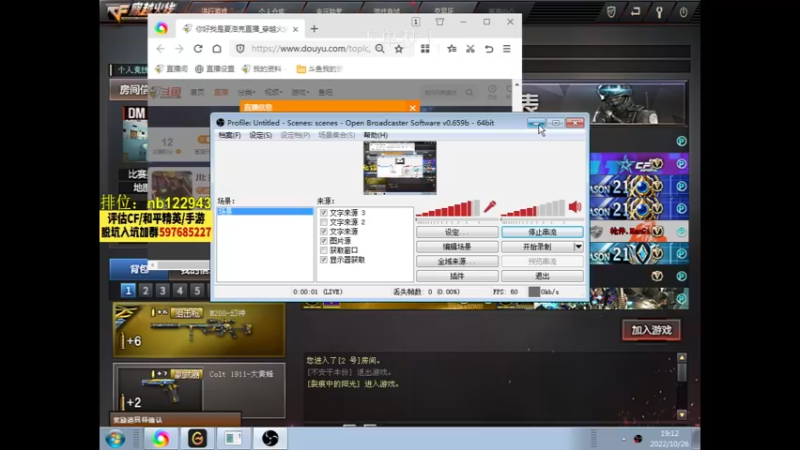Click the douyu.com URL address field
Viewport: 800px width, 450px height.
(x=310, y=49)
